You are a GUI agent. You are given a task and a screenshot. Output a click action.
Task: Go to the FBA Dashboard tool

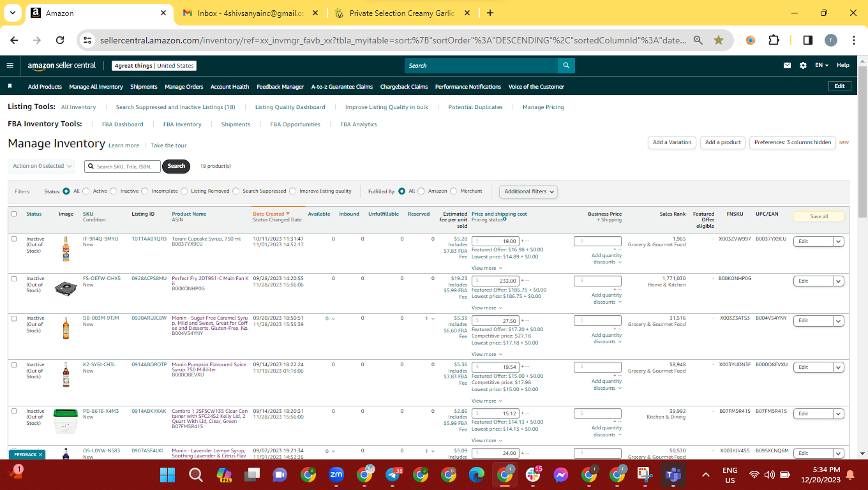coord(123,124)
